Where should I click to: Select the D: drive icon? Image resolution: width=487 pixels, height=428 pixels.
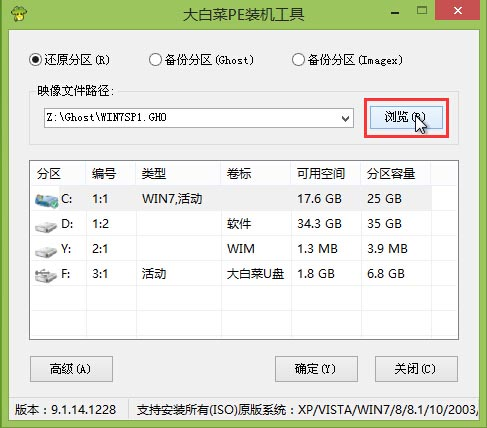46,226
